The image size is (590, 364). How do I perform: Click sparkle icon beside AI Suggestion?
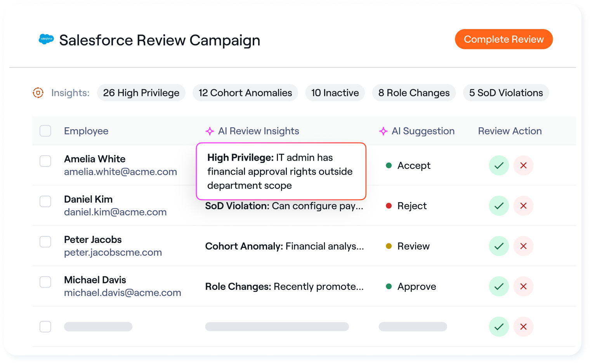[383, 131]
